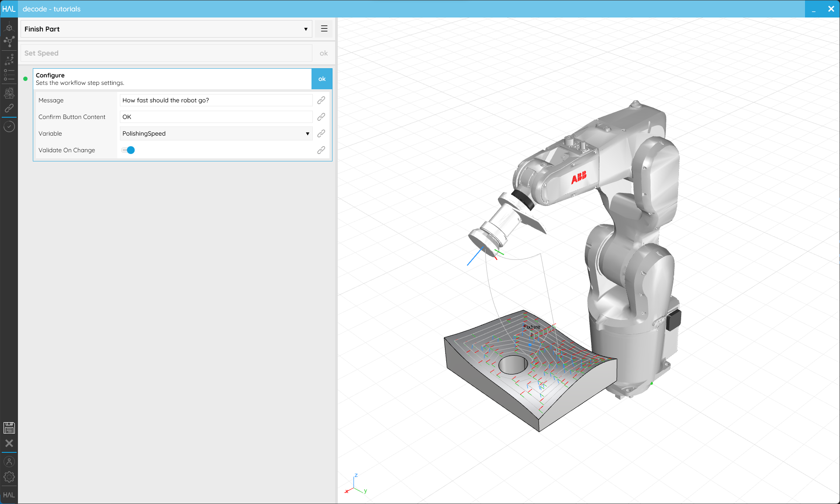The height and width of the screenshot is (504, 840).
Task: Select the network nodes icon in sidebar
Action: [x=9, y=42]
